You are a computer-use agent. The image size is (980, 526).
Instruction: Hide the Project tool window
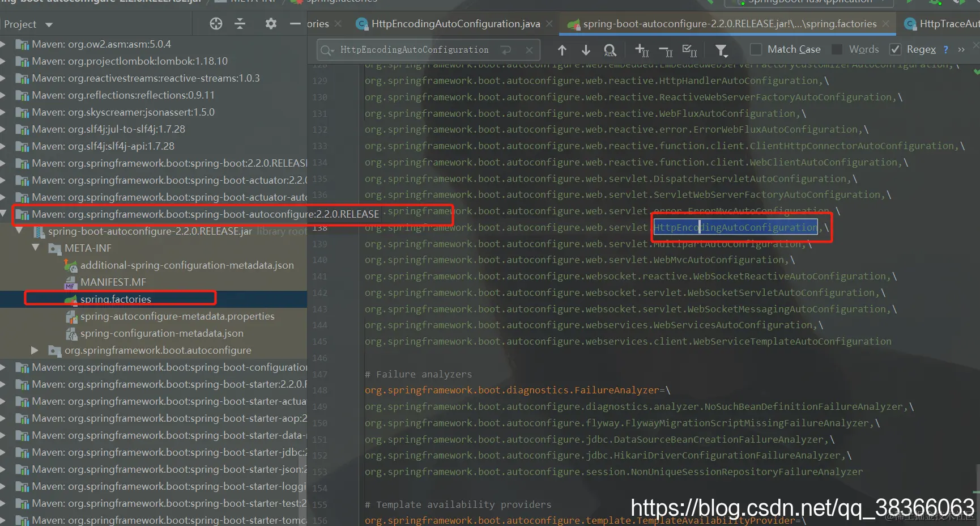tap(295, 24)
